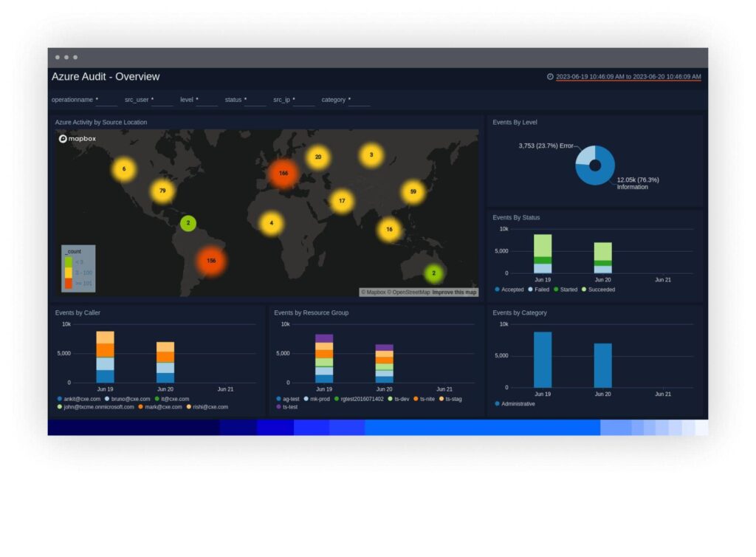Viewport: 756px width, 557px height.
Task: Click the Jun 20 bar in Events by Resource Group
Action: click(x=384, y=363)
